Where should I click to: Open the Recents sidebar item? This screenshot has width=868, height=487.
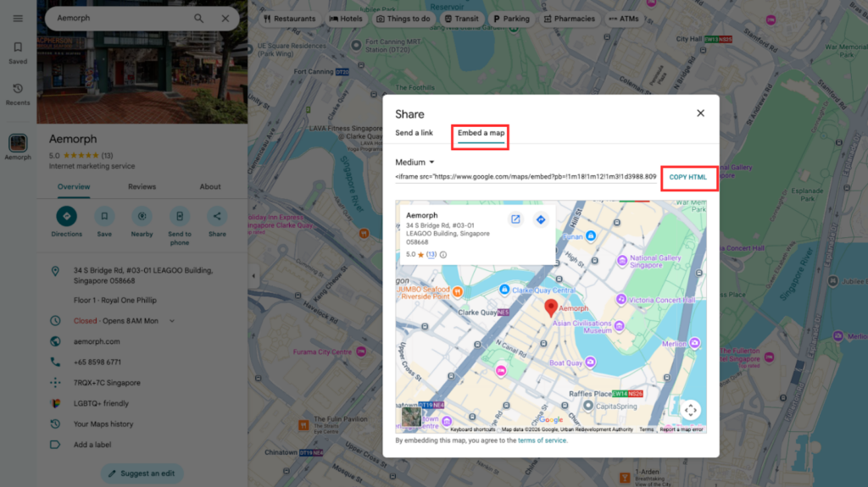point(18,94)
